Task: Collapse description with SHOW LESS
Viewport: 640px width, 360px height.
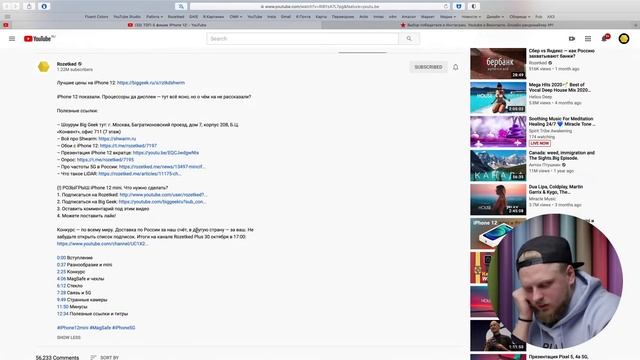Action: (x=69, y=338)
